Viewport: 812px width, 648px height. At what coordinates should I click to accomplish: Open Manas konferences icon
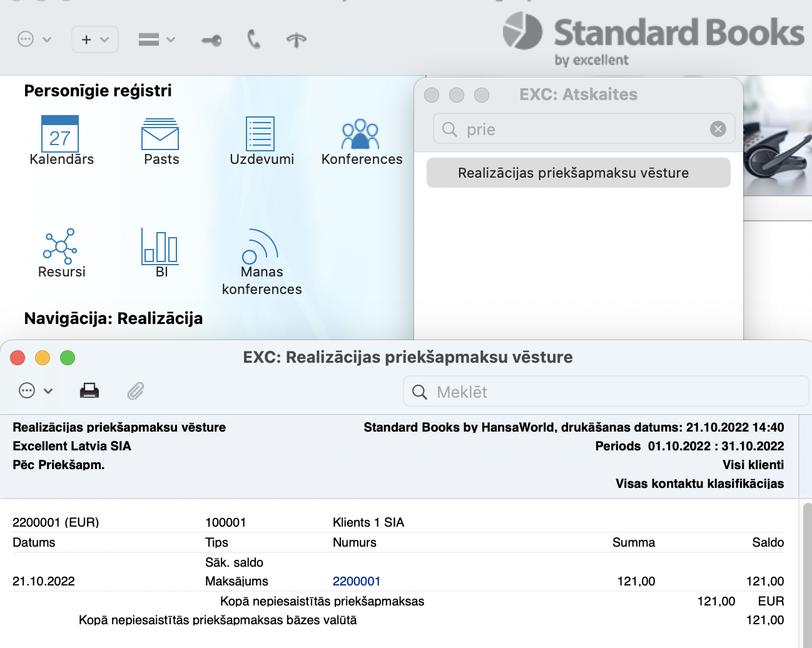(x=260, y=247)
